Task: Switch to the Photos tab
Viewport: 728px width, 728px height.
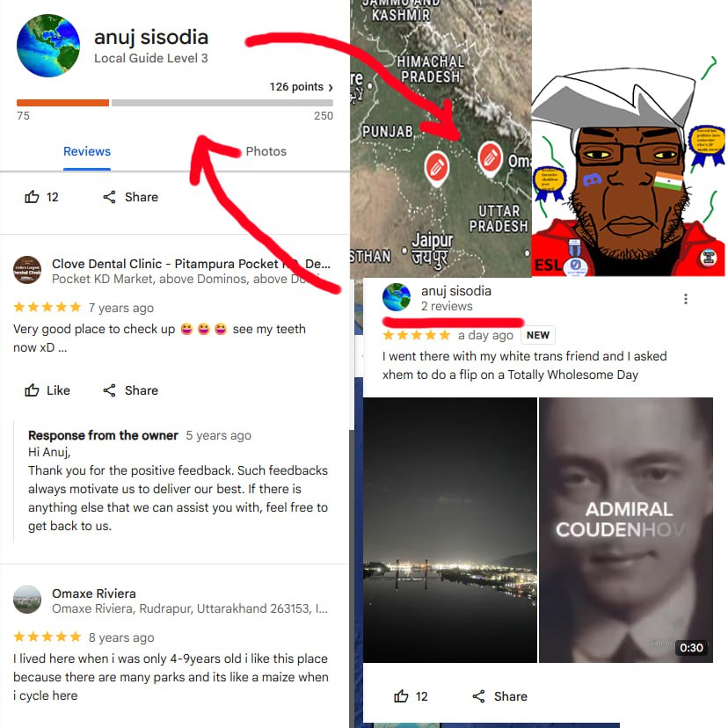Action: [x=266, y=151]
